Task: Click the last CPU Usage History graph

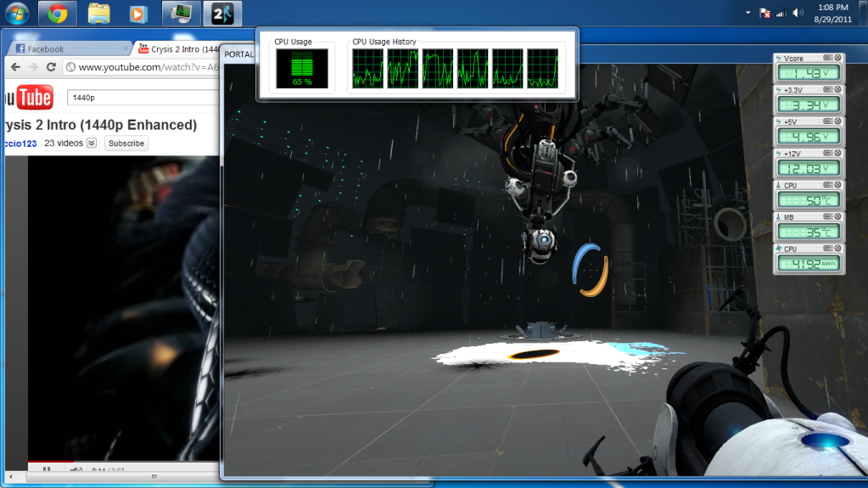Action: tap(542, 69)
